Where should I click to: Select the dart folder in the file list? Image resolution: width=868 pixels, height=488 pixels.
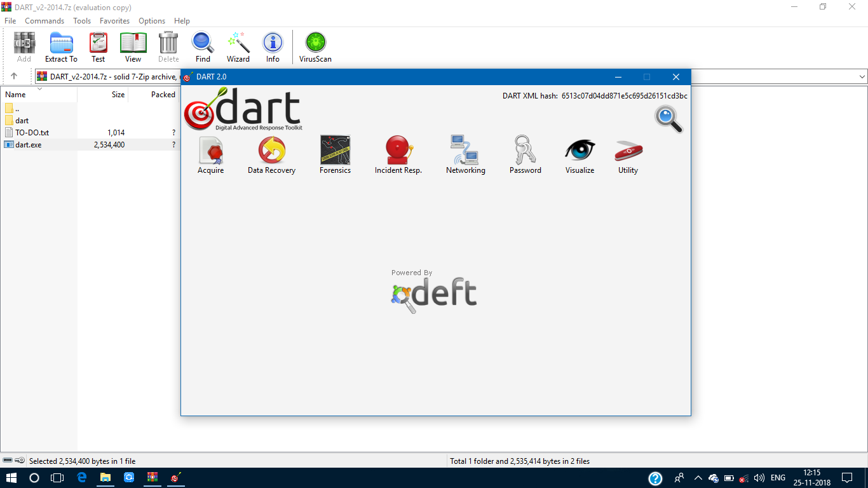pos(17,121)
